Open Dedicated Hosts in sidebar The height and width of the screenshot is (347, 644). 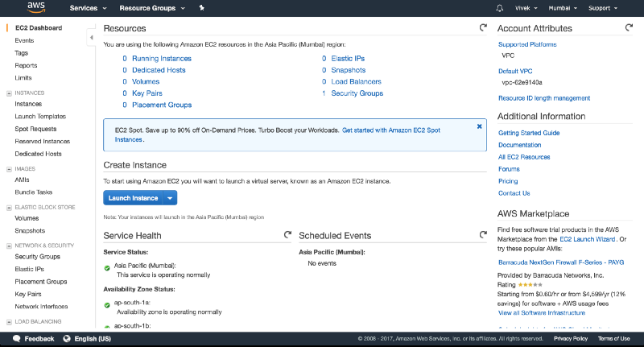38,154
